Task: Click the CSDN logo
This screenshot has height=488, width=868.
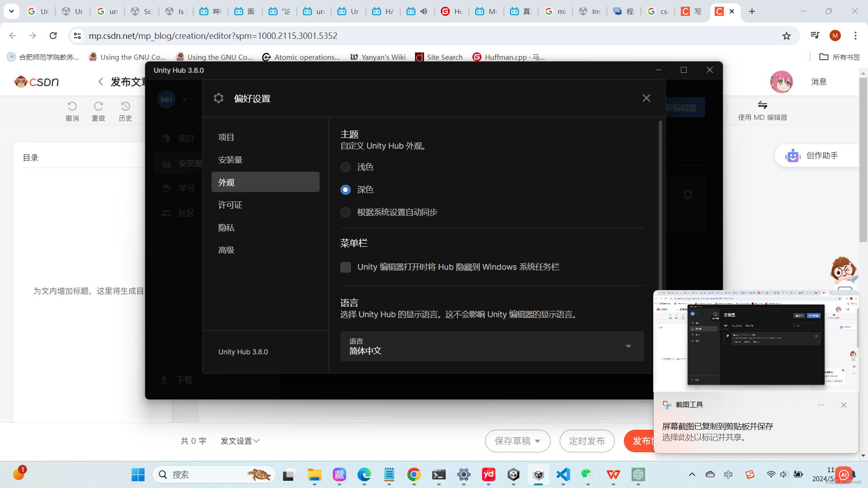Action: pyautogui.click(x=37, y=82)
